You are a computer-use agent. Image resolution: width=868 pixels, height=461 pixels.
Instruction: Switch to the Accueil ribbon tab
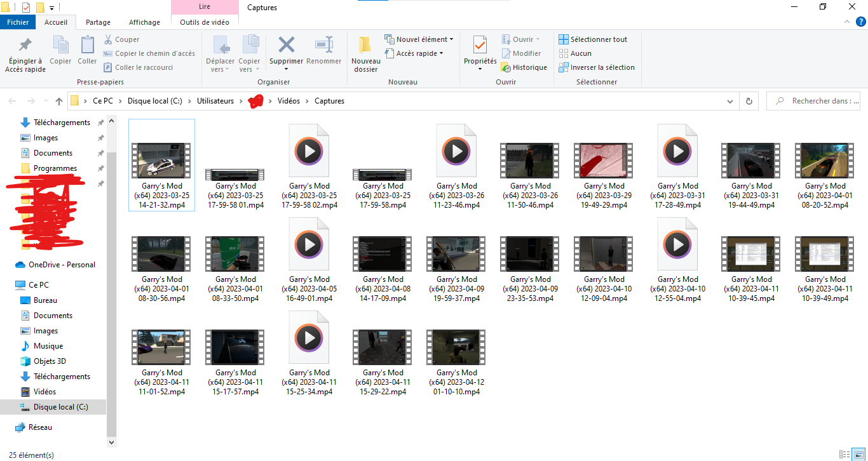tap(56, 22)
